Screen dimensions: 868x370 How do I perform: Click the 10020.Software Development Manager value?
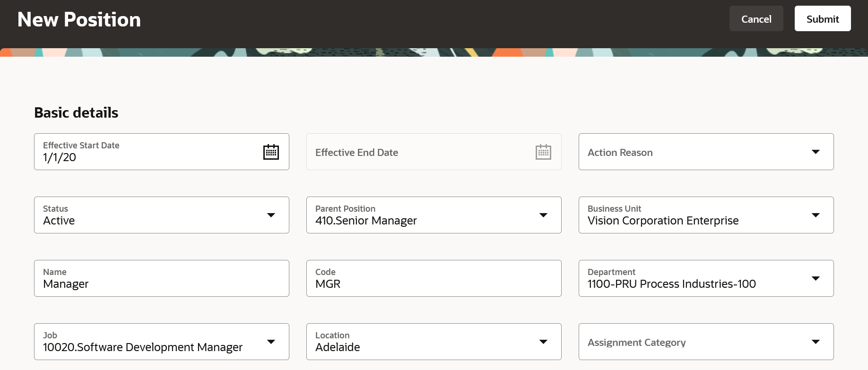tap(143, 347)
